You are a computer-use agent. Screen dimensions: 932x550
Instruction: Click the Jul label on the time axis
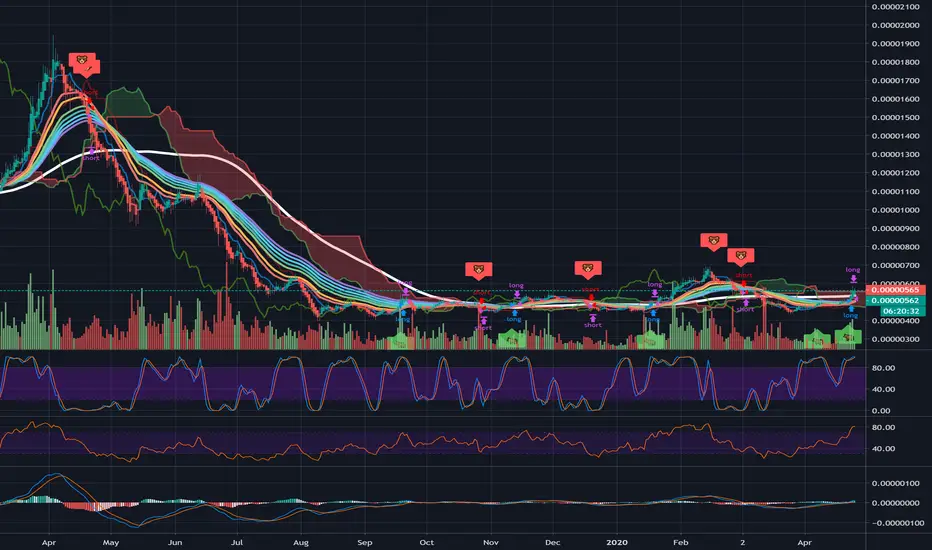237,543
